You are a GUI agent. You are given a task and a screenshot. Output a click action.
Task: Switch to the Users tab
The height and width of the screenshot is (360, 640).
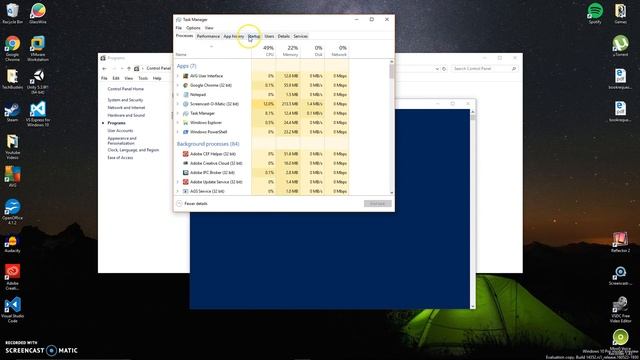[269, 36]
